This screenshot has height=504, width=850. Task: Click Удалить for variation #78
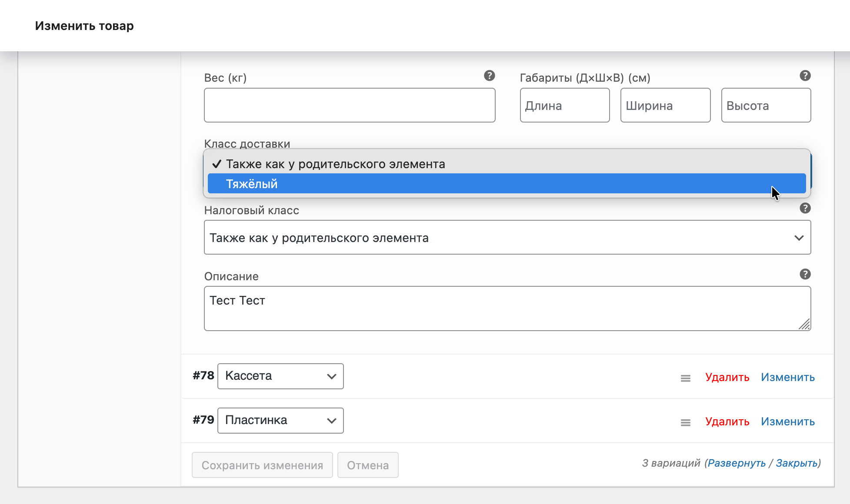[727, 378]
